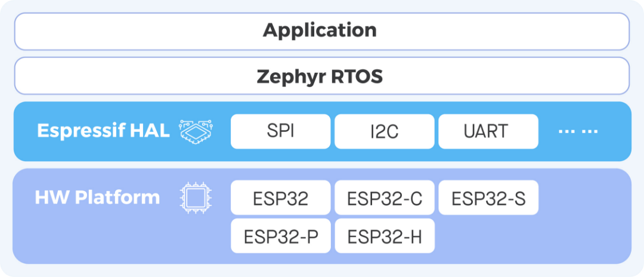Image resolution: width=644 pixels, height=277 pixels.
Task: Choose the I2C driver box
Action: click(384, 131)
